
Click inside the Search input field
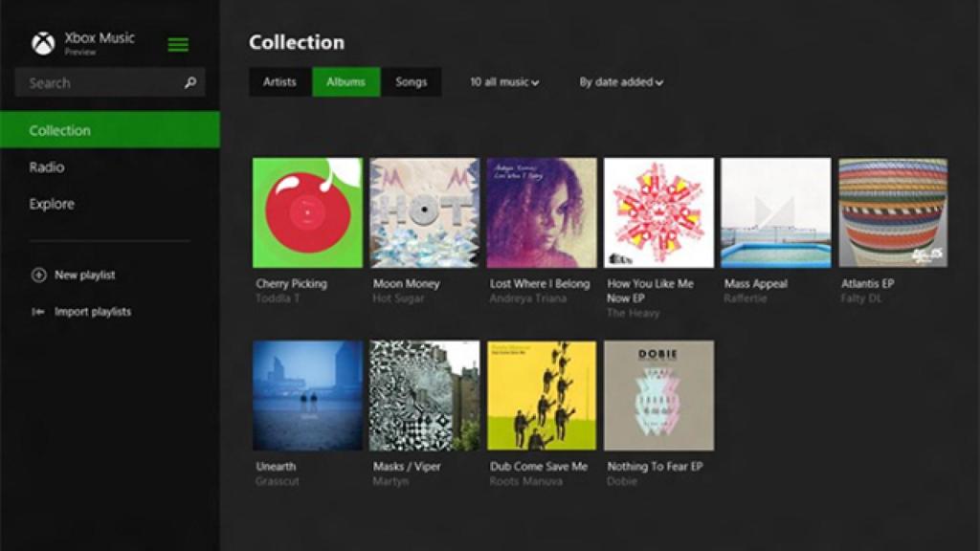96,82
